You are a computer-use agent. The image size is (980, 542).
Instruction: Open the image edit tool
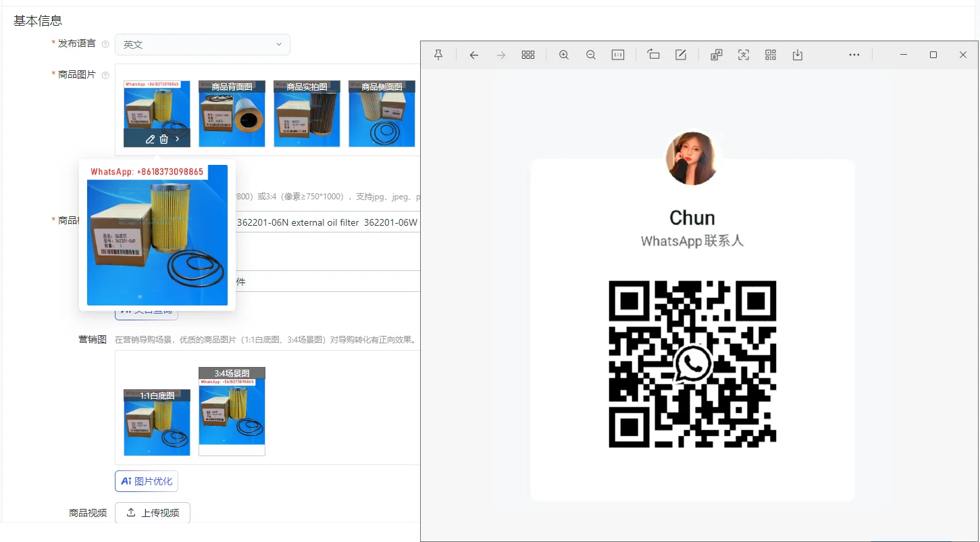pyautogui.click(x=681, y=55)
